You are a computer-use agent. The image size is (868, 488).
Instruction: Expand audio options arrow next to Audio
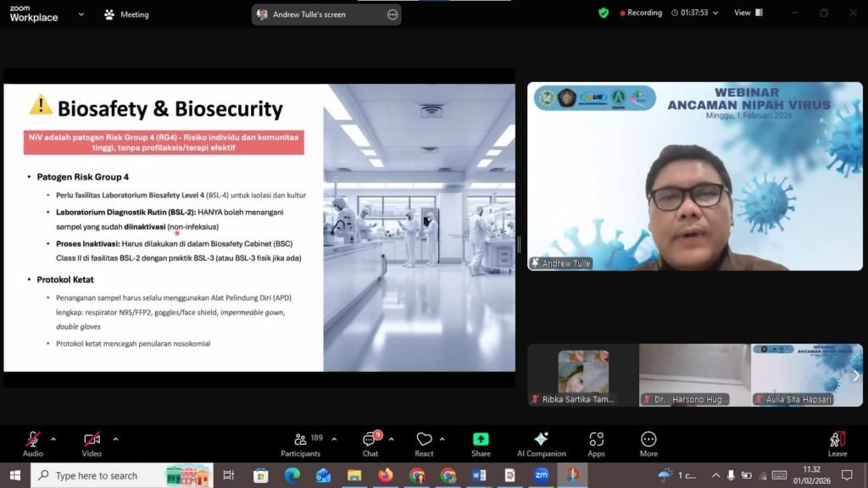[x=53, y=439]
